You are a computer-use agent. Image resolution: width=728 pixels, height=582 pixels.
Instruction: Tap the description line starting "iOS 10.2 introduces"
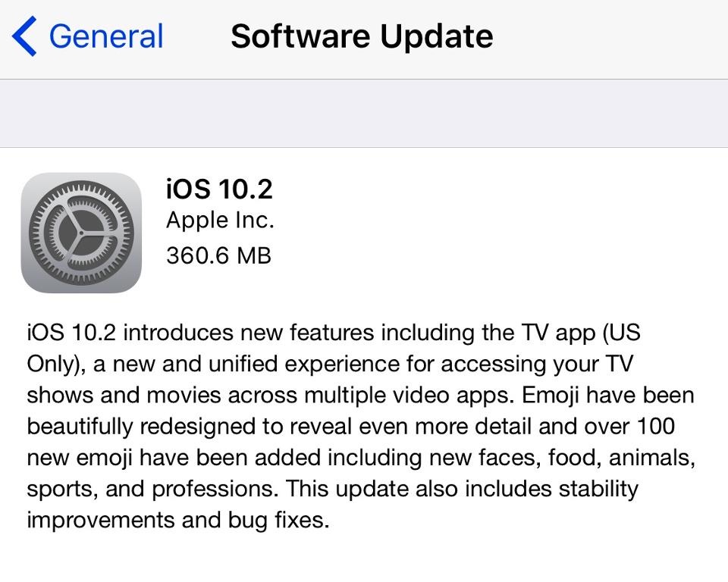click(x=334, y=333)
